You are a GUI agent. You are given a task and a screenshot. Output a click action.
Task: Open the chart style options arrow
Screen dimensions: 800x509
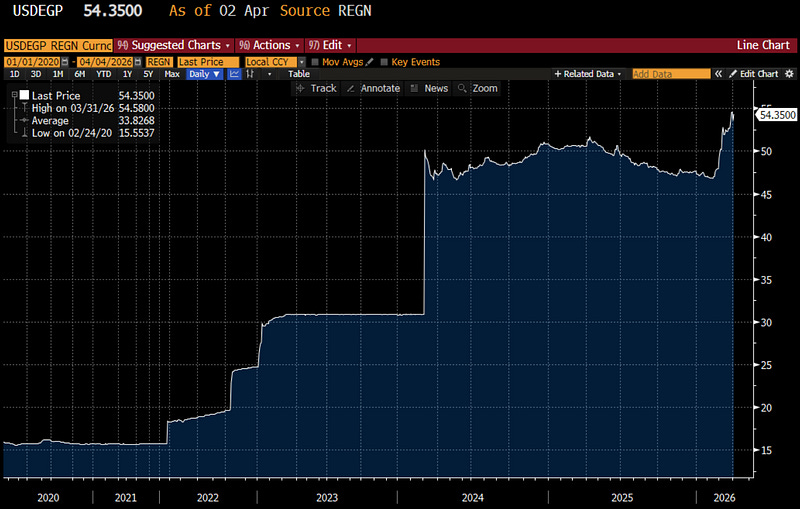(x=270, y=74)
